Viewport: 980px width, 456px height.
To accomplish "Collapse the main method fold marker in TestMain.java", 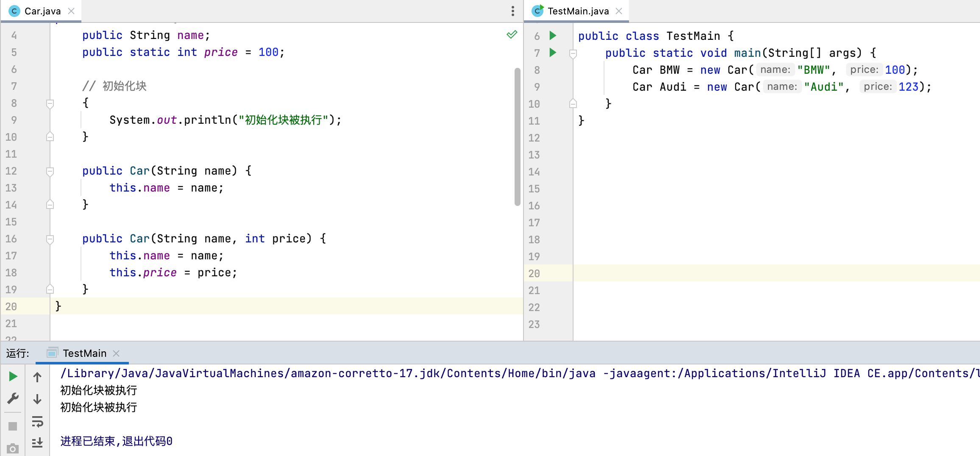I will coord(573,53).
